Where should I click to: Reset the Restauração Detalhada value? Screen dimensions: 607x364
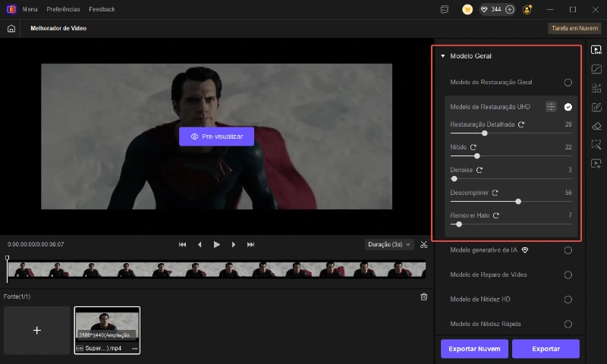[x=521, y=124]
